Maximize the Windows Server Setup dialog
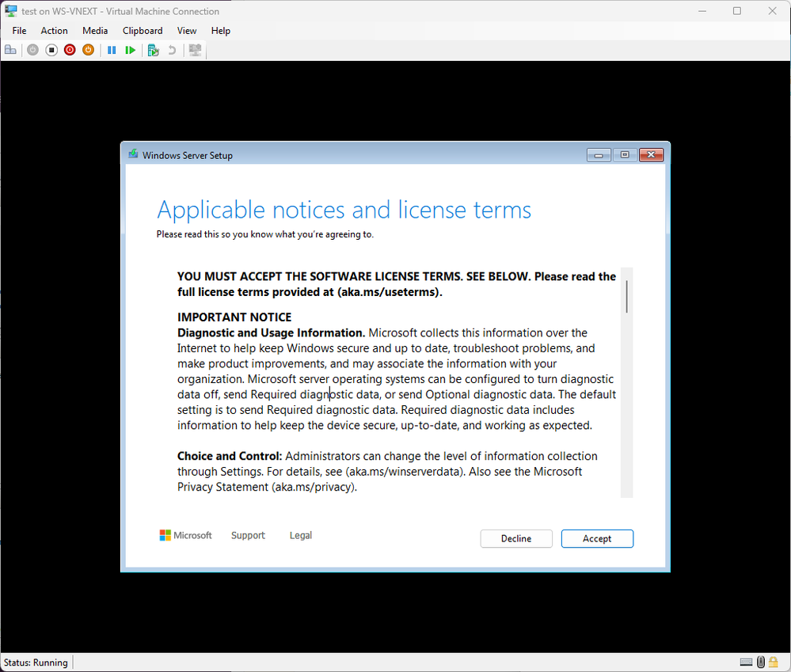Screen dimensions: 791x672 click(625, 155)
